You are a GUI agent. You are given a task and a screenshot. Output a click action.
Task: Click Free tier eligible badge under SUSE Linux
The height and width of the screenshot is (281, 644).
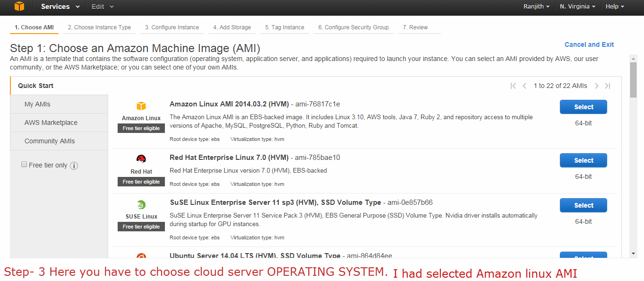coord(141,227)
